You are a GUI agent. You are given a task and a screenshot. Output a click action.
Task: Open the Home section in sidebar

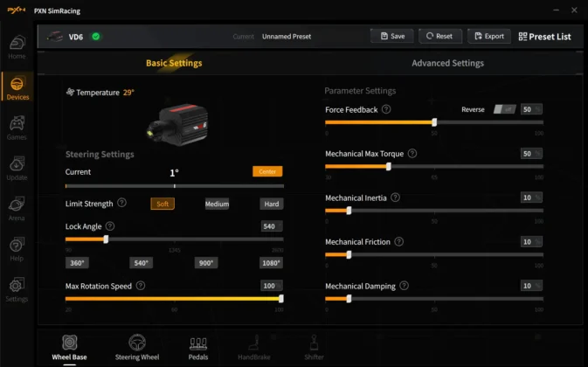(x=17, y=47)
